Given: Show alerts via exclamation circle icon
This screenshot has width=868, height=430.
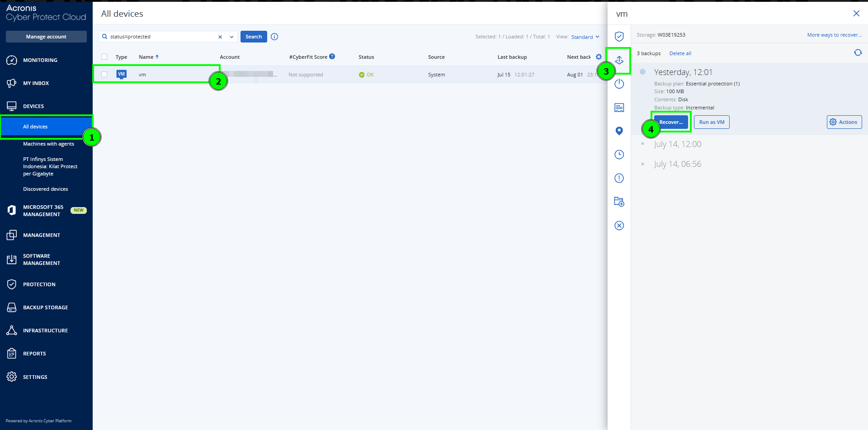Looking at the screenshot, I should click(619, 178).
